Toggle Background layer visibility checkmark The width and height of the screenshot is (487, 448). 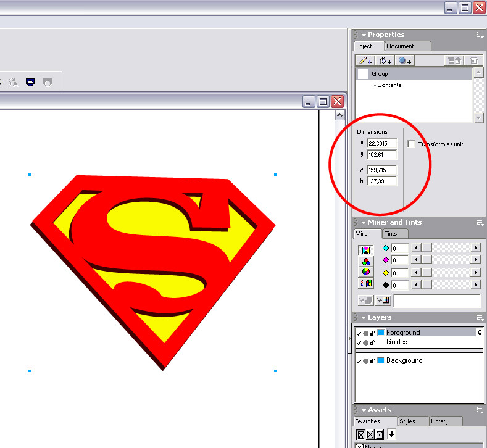point(359,361)
